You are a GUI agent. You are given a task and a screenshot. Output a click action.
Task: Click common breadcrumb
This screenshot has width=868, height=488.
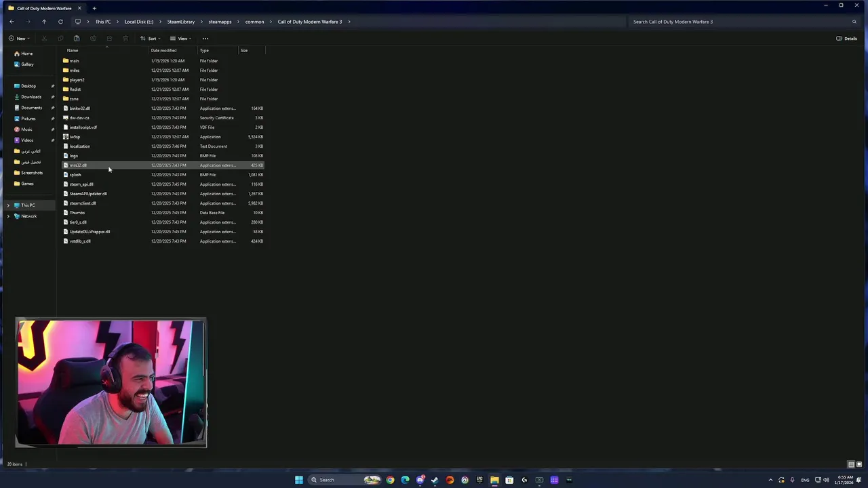[255, 22]
